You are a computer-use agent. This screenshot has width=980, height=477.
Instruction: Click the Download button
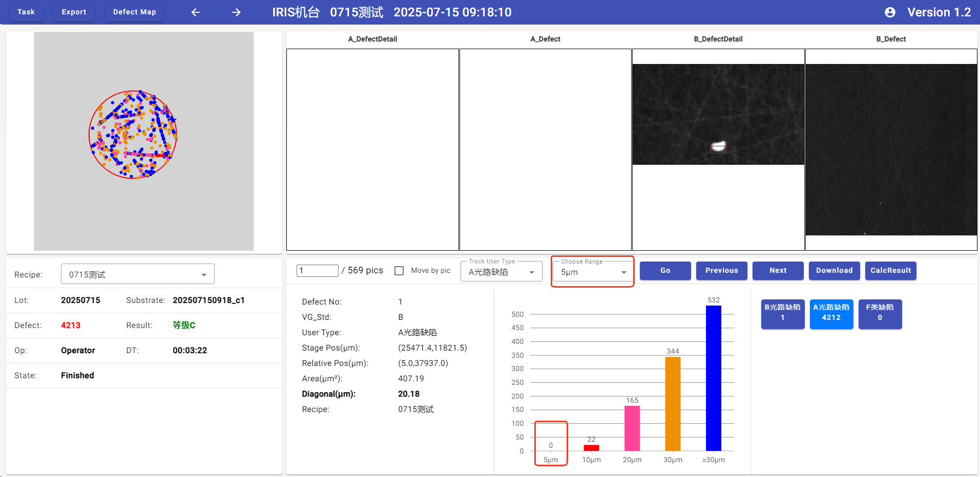tap(834, 271)
